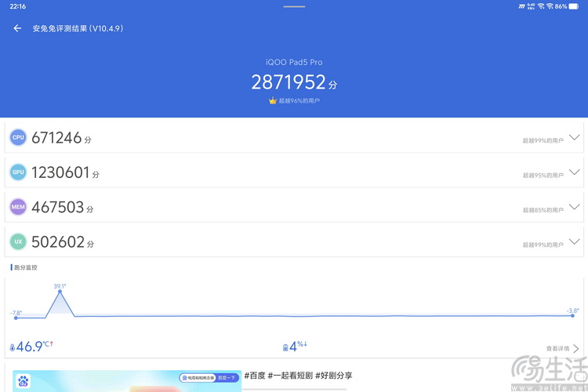The width and height of the screenshot is (588, 392).
Task: Expand the CPU 671246 score row
Action: pyautogui.click(x=574, y=137)
